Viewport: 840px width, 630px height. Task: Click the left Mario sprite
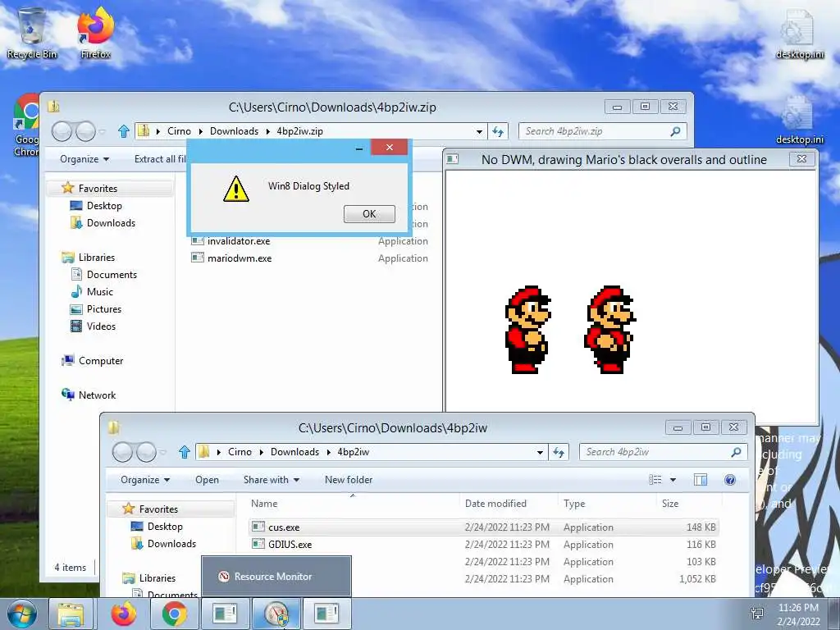pos(527,330)
